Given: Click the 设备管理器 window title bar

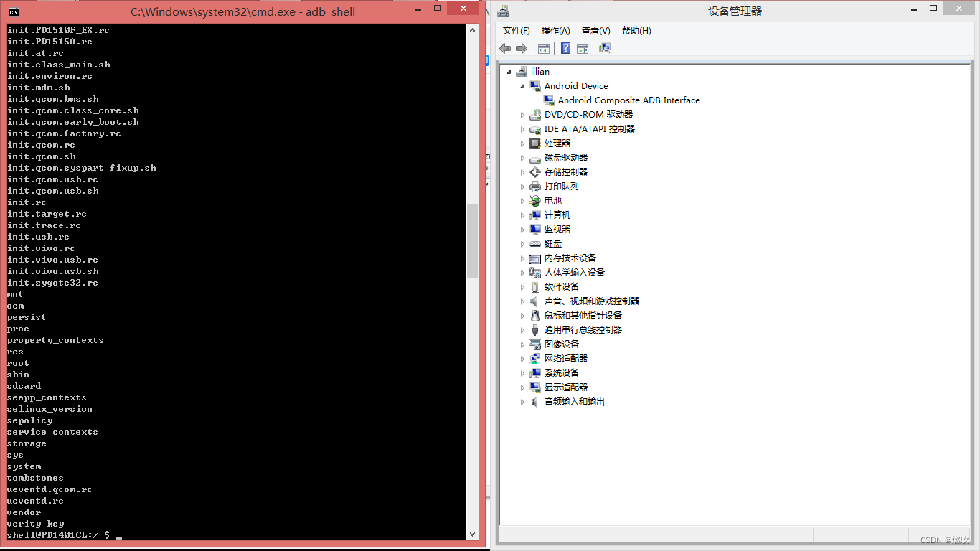Looking at the screenshot, I should (735, 11).
